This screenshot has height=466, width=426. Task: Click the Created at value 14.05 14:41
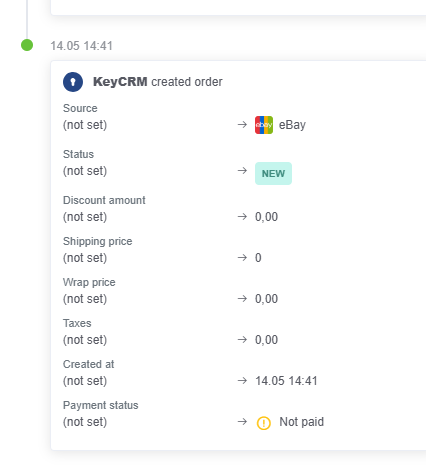point(286,381)
